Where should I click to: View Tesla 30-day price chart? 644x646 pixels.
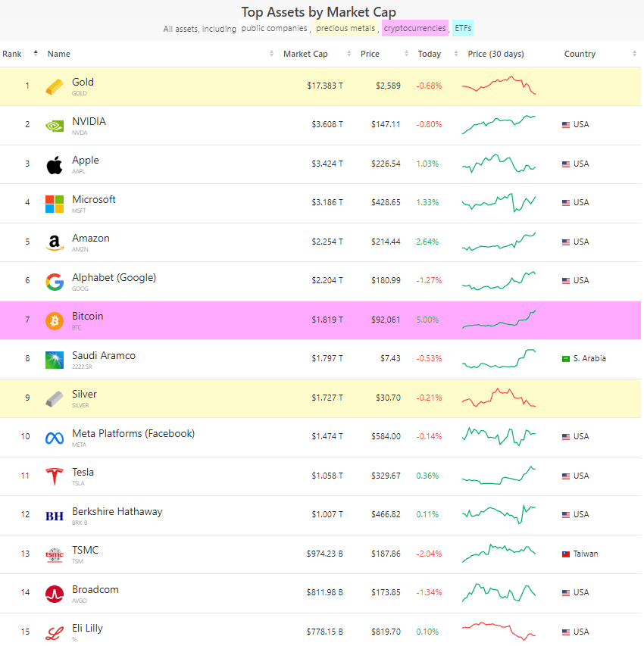(x=499, y=476)
